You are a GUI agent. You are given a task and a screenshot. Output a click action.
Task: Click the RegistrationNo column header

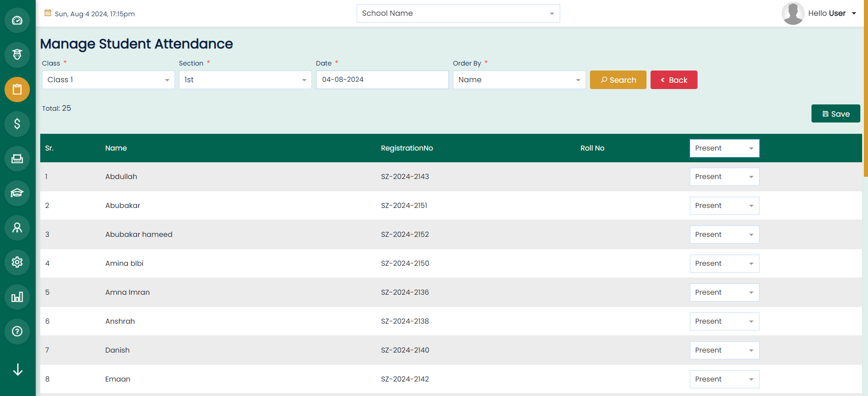pyautogui.click(x=407, y=148)
